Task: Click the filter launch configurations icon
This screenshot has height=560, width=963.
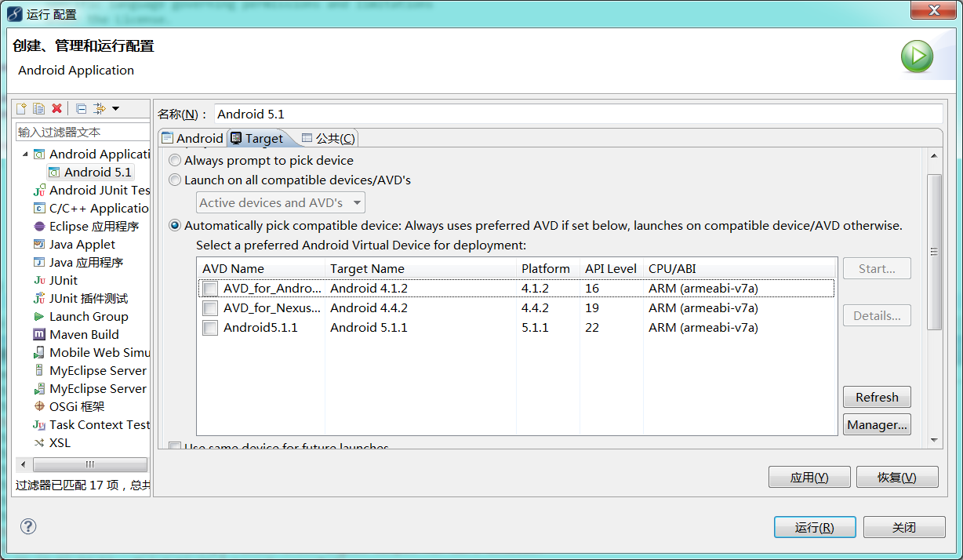Action: [x=100, y=108]
